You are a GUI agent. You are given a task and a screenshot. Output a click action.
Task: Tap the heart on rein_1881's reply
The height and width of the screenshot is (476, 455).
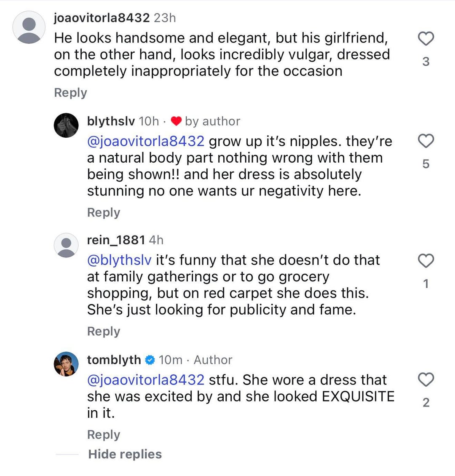pos(426,261)
